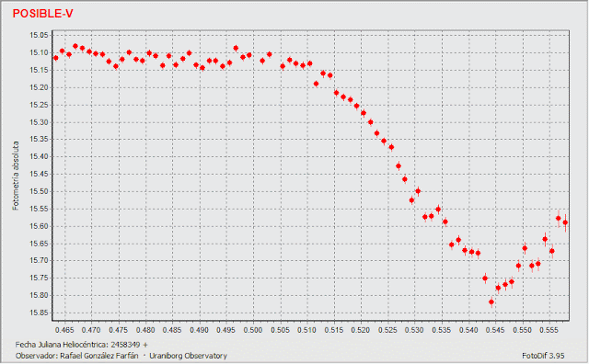Click the 15.25 y-axis value
This screenshot has height=364, width=589.
[39, 105]
